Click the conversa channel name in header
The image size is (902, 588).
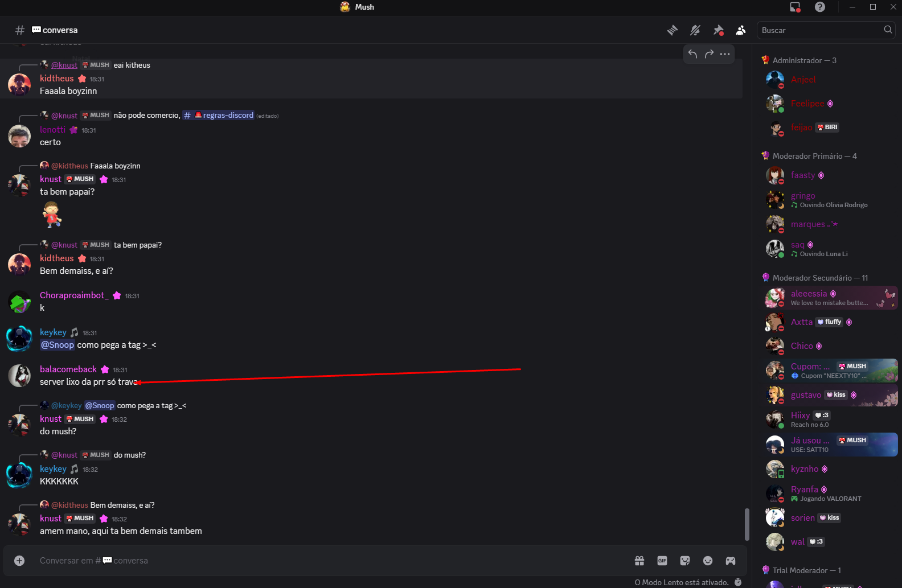tap(55, 30)
